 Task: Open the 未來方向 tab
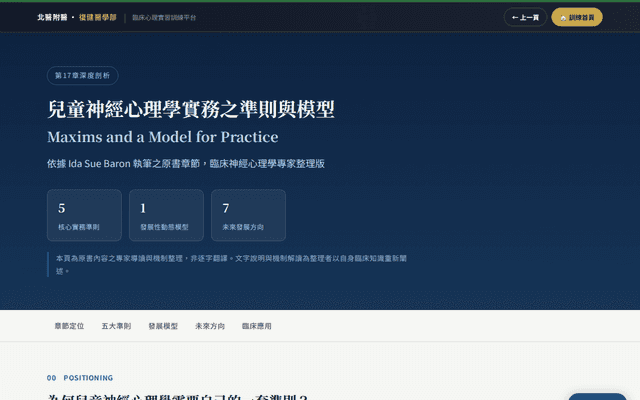pos(210,326)
